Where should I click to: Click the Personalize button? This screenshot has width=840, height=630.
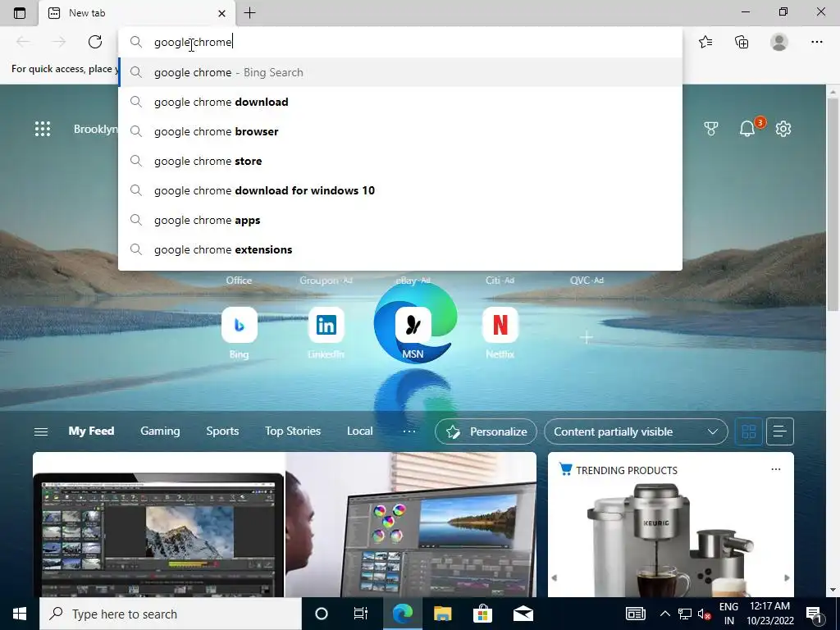486,431
